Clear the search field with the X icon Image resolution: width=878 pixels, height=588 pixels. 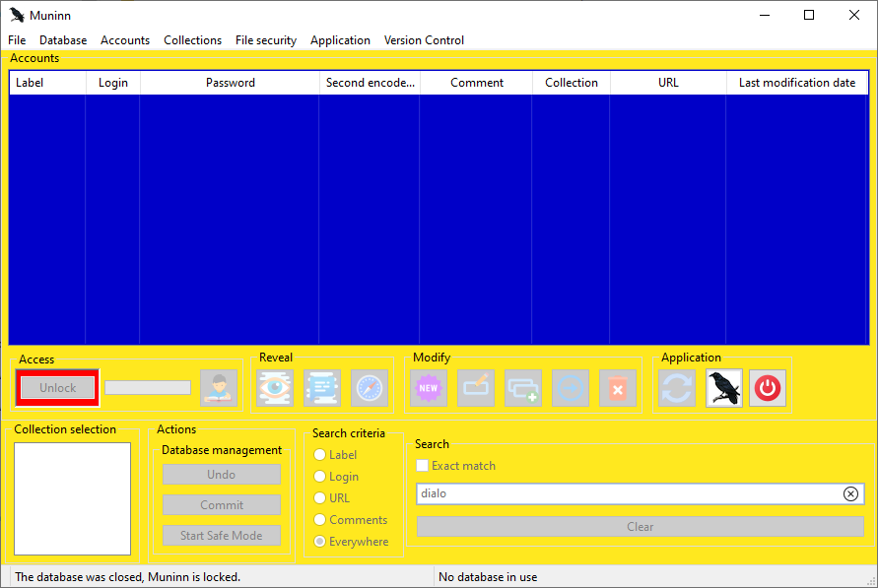(x=850, y=493)
